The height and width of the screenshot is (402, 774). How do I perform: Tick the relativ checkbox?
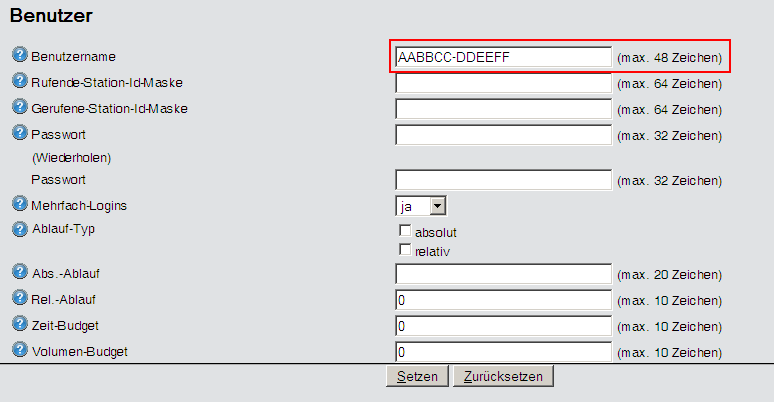pyautogui.click(x=406, y=250)
